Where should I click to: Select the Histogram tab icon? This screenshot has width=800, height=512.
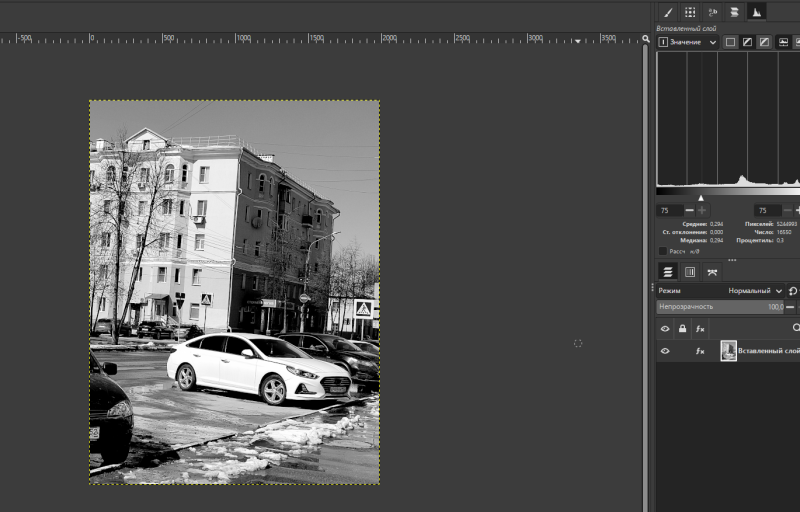click(x=757, y=12)
